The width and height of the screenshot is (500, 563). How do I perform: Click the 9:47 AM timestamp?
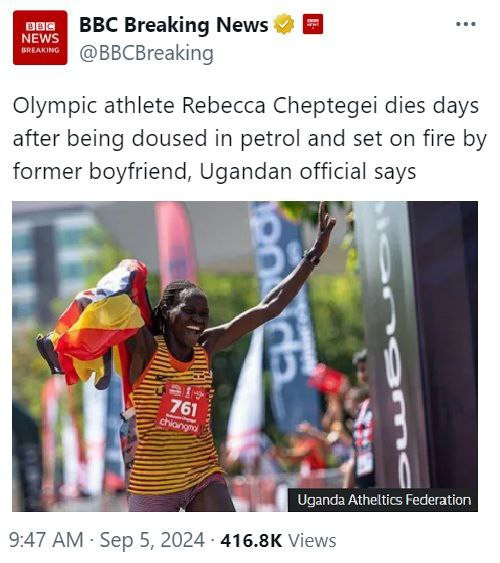pyautogui.click(x=46, y=540)
